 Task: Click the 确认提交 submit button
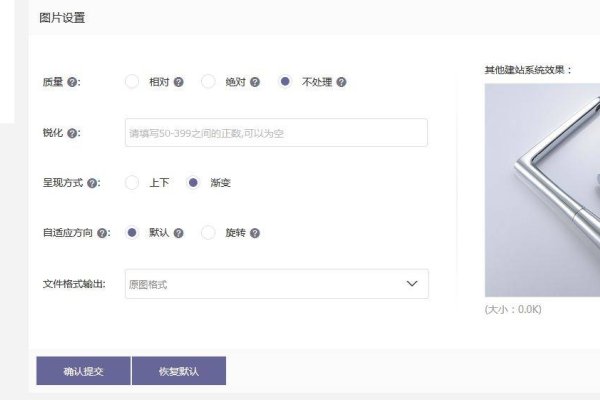click(x=83, y=371)
